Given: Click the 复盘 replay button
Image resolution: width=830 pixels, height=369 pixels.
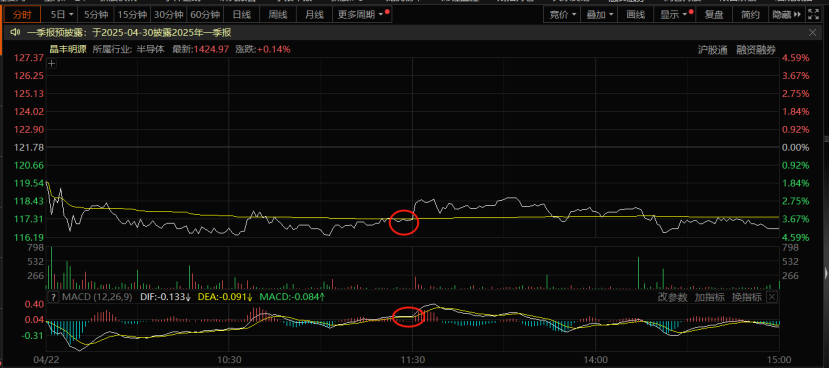Looking at the screenshot, I should (x=714, y=15).
